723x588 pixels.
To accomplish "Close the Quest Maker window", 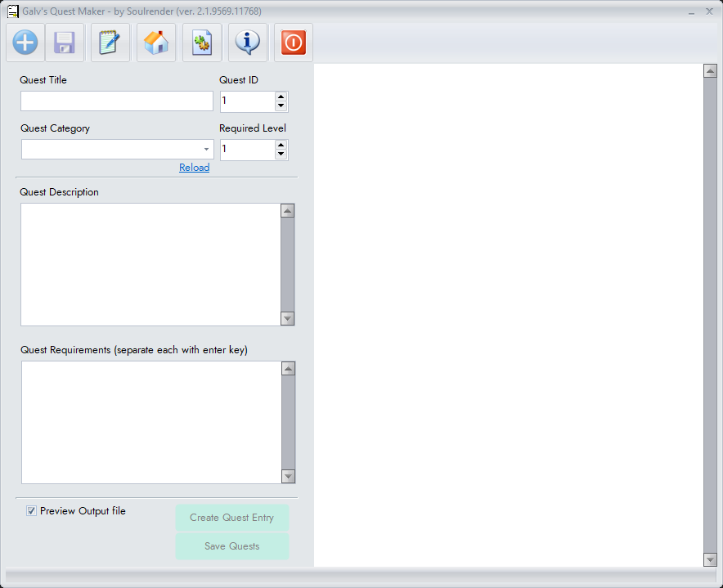I will coord(710,11).
